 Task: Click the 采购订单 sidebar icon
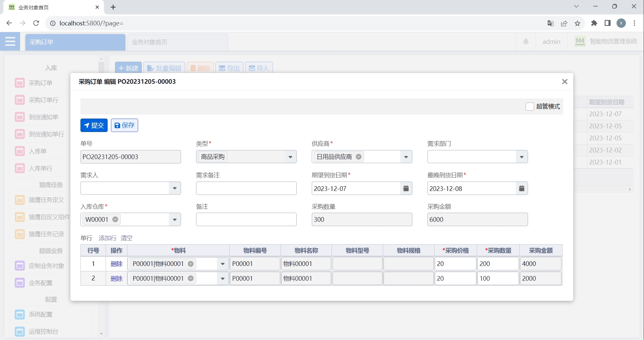(x=20, y=83)
